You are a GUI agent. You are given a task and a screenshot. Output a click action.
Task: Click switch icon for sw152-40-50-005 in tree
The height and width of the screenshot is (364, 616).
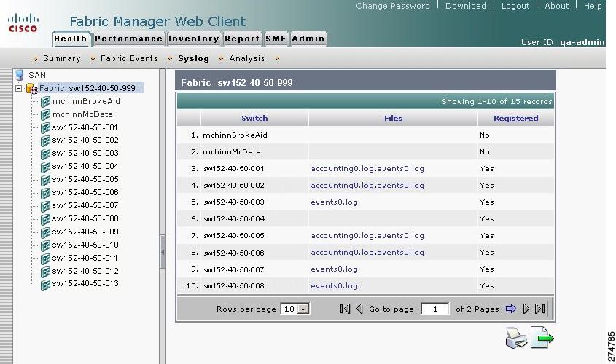[45, 180]
